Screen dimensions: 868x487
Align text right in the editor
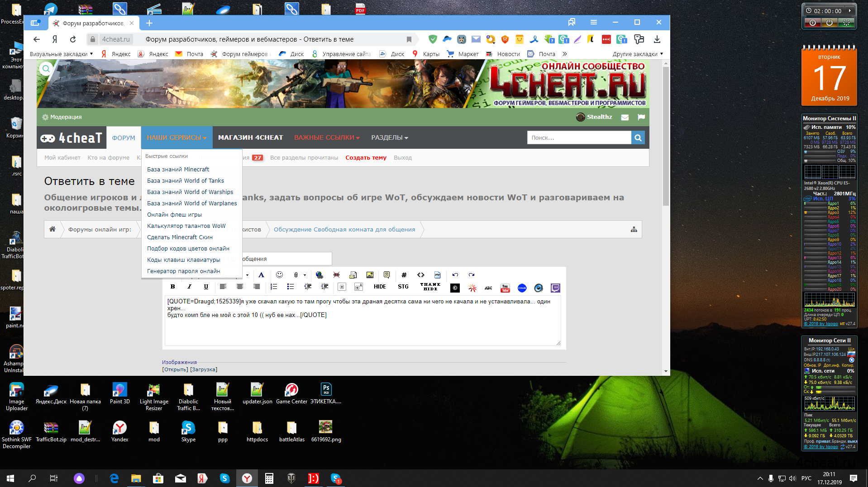pyautogui.click(x=257, y=287)
